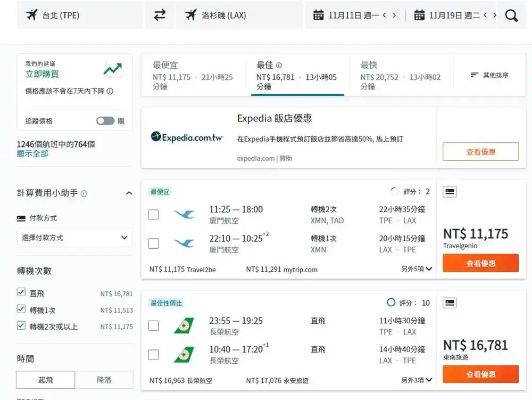Screen dimensions: 532x400
Task: Click the magnifier search icon
Action: pos(511,15)
